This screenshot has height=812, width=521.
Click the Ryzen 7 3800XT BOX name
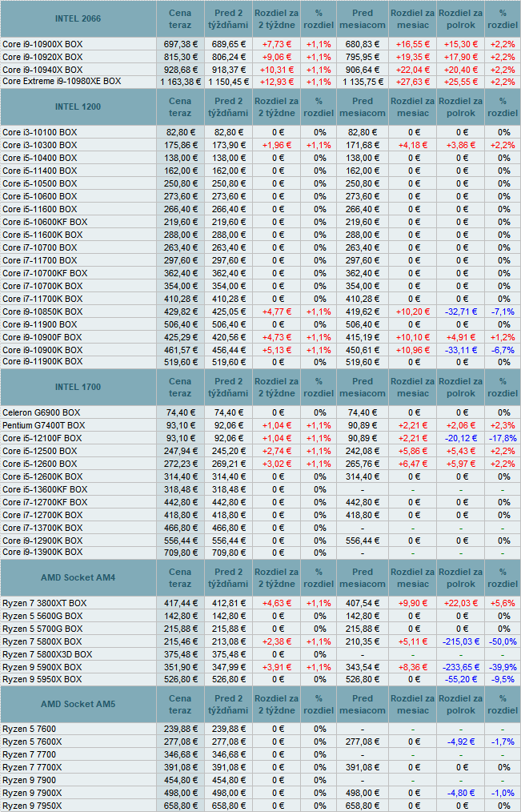pyautogui.click(x=45, y=603)
